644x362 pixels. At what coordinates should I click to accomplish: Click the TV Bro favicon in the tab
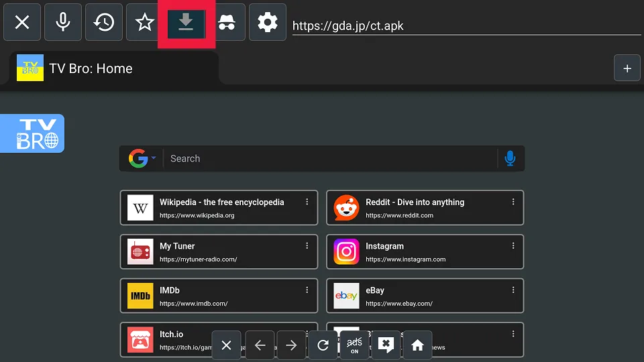point(30,68)
